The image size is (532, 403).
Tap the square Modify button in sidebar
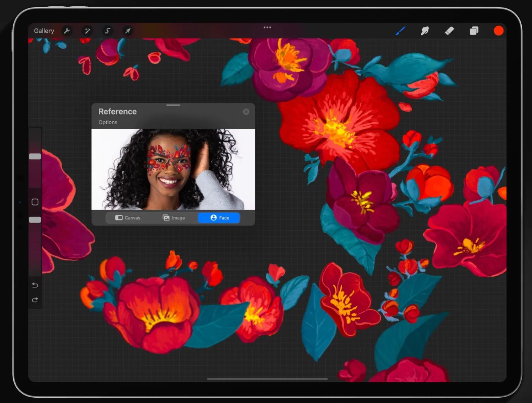(x=35, y=202)
